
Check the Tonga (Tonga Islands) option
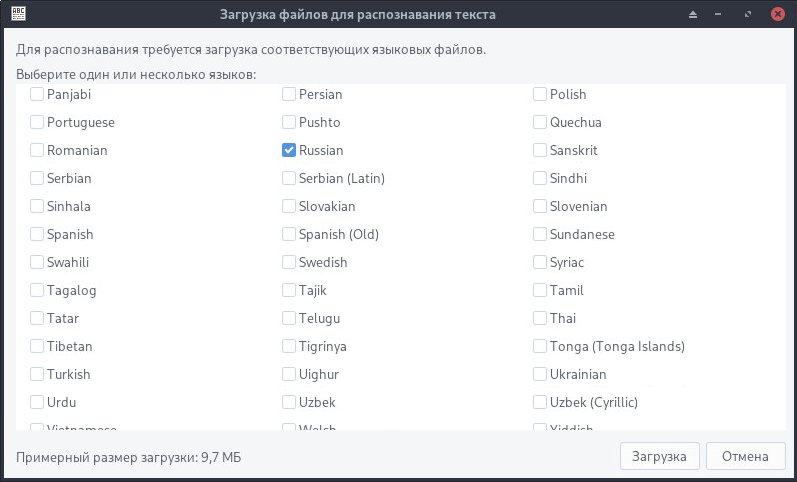pyautogui.click(x=541, y=346)
